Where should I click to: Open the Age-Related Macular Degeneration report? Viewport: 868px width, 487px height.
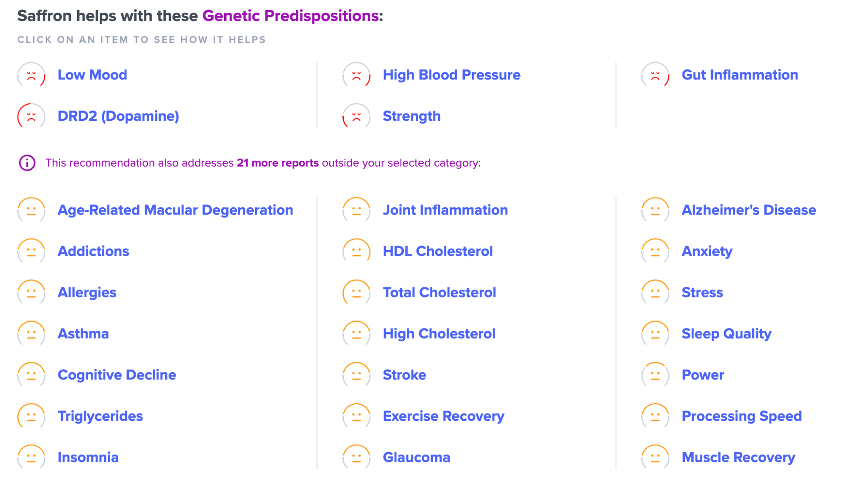175,210
